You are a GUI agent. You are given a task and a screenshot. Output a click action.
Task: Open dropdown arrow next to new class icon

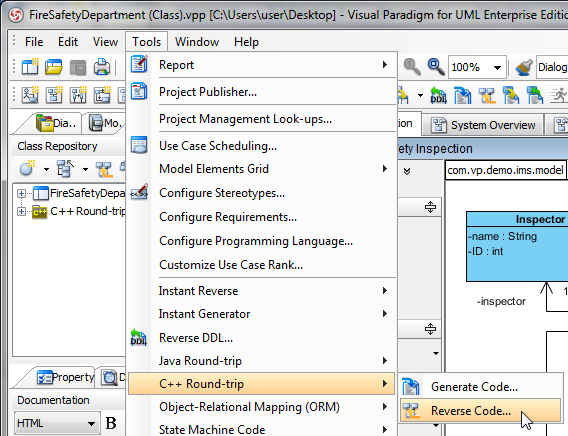(x=46, y=169)
